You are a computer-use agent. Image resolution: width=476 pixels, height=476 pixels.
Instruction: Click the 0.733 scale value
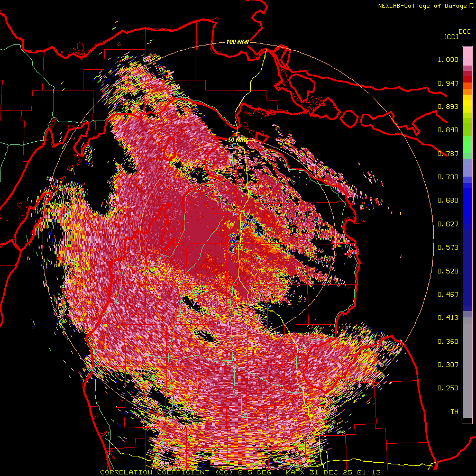click(448, 177)
